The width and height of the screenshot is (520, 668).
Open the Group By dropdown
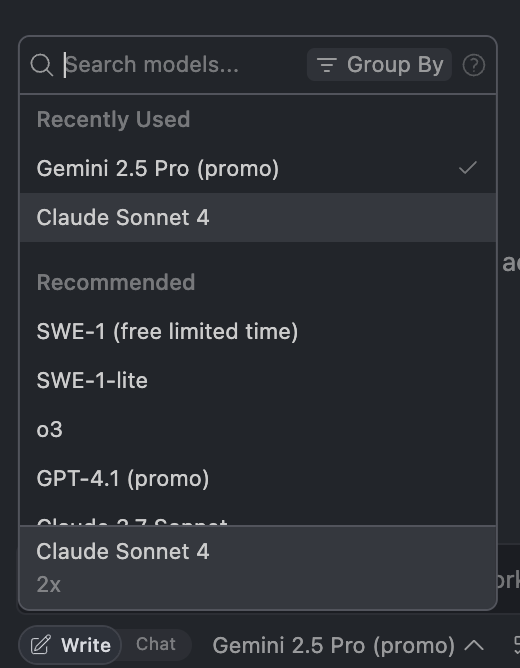point(379,65)
